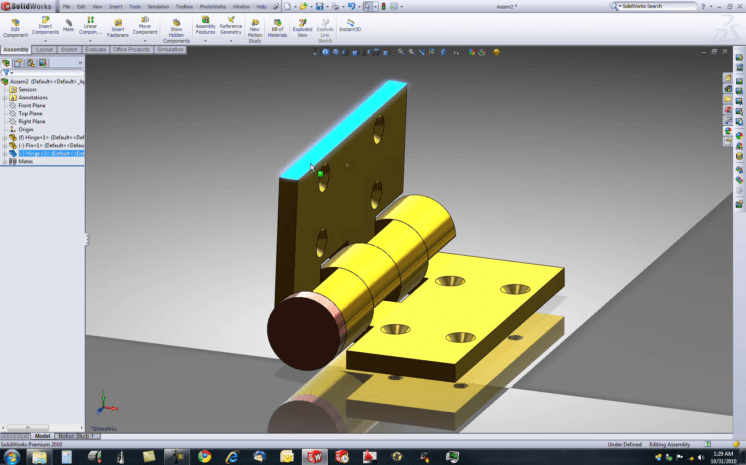
Task: Click the Zoom to Fit icon
Action: point(401,52)
